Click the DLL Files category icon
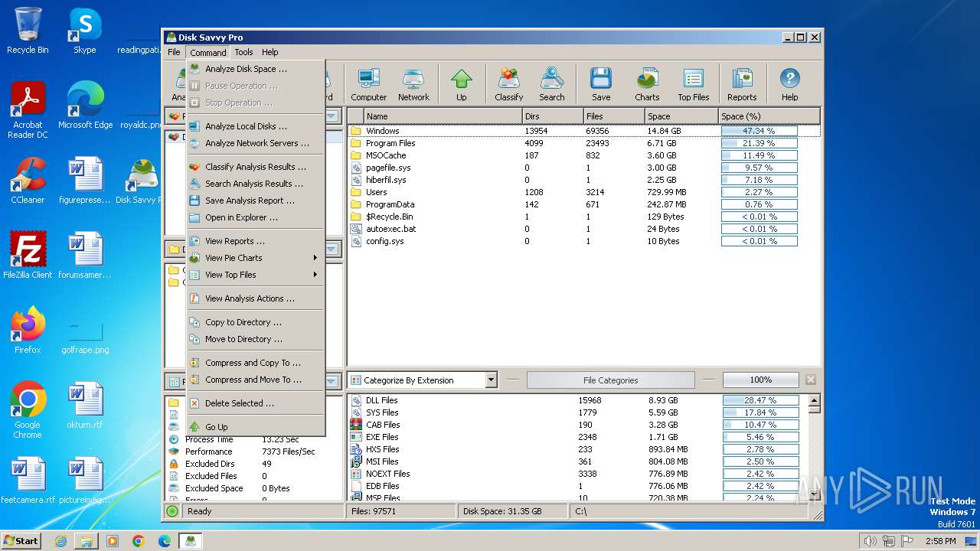The height and width of the screenshot is (551, 980). coord(356,400)
